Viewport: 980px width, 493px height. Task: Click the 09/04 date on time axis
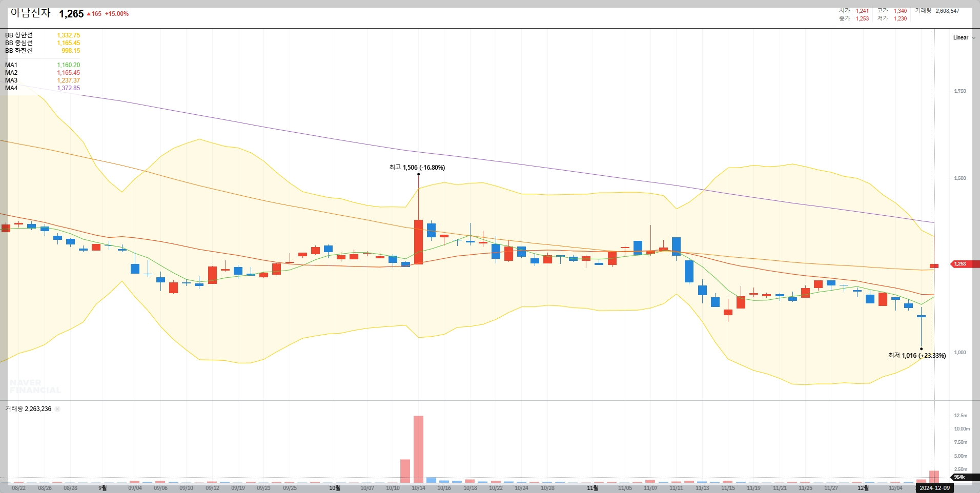point(135,488)
